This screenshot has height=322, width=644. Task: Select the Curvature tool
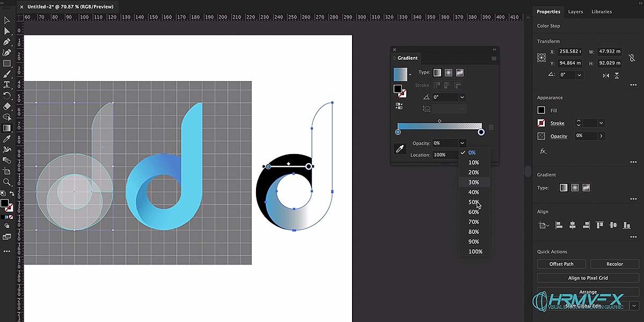[x=7, y=53]
